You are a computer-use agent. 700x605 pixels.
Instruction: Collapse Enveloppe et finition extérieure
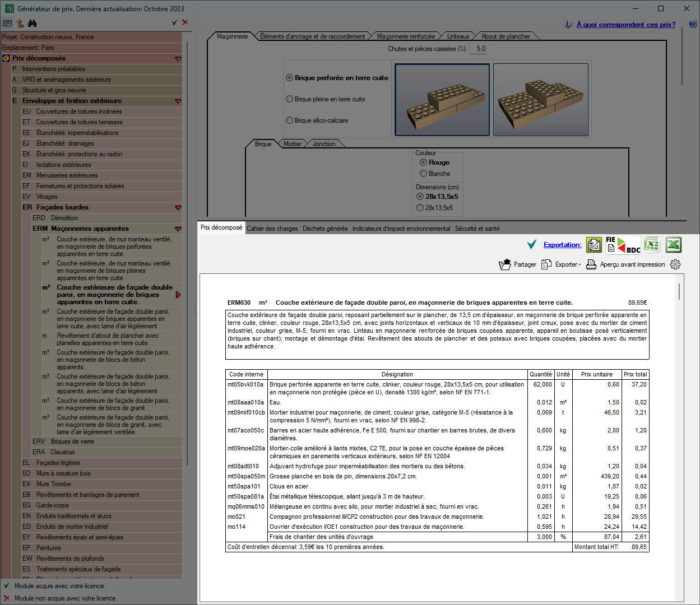[x=178, y=101]
